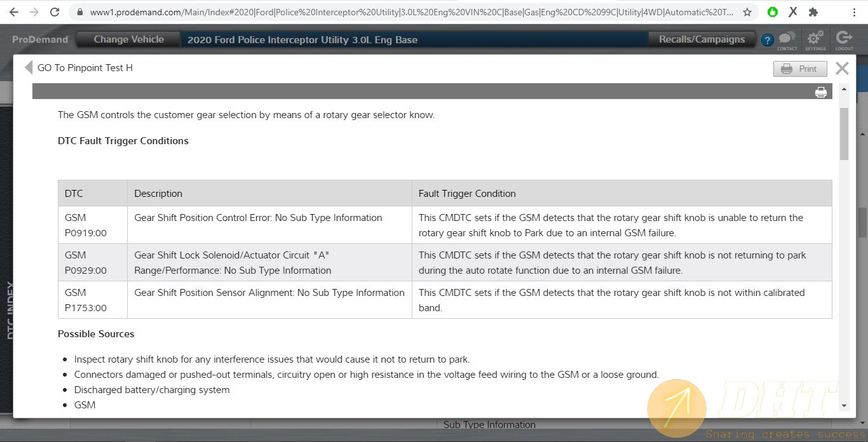Reload the page in the browser
Screen dimensions: 868x442
[x=55, y=12]
